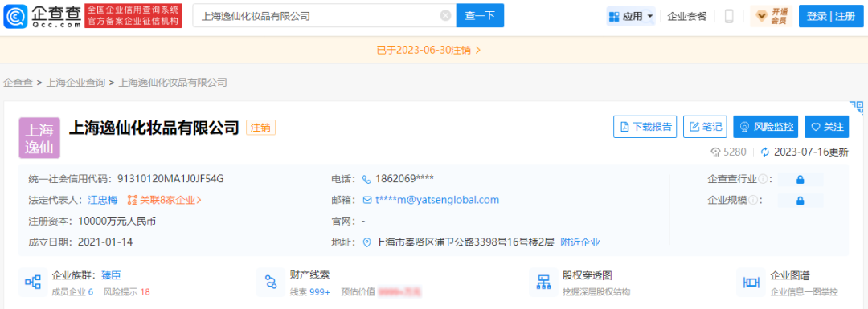Click the 注销 status tag
Screen dimensions: 868x309
coord(260,128)
